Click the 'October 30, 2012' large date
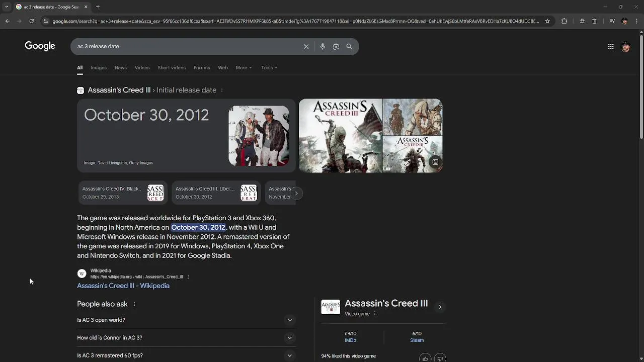The image size is (644, 362). click(146, 115)
